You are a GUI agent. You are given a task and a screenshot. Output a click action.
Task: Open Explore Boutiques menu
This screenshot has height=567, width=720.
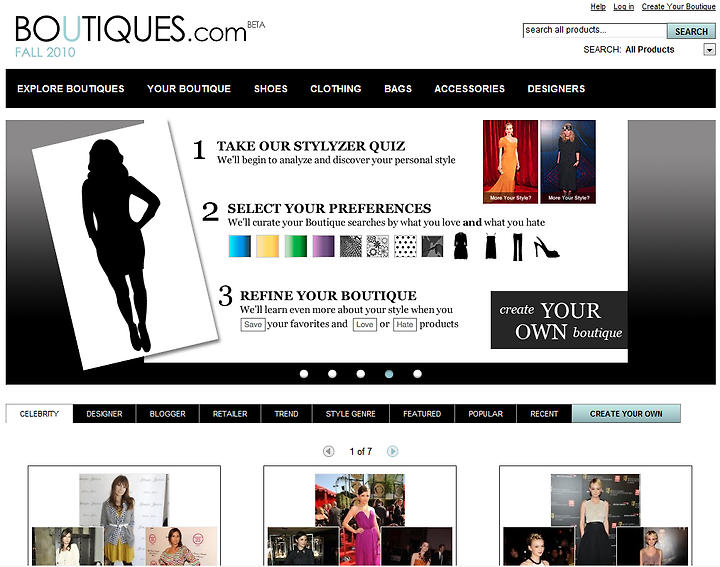[71, 89]
